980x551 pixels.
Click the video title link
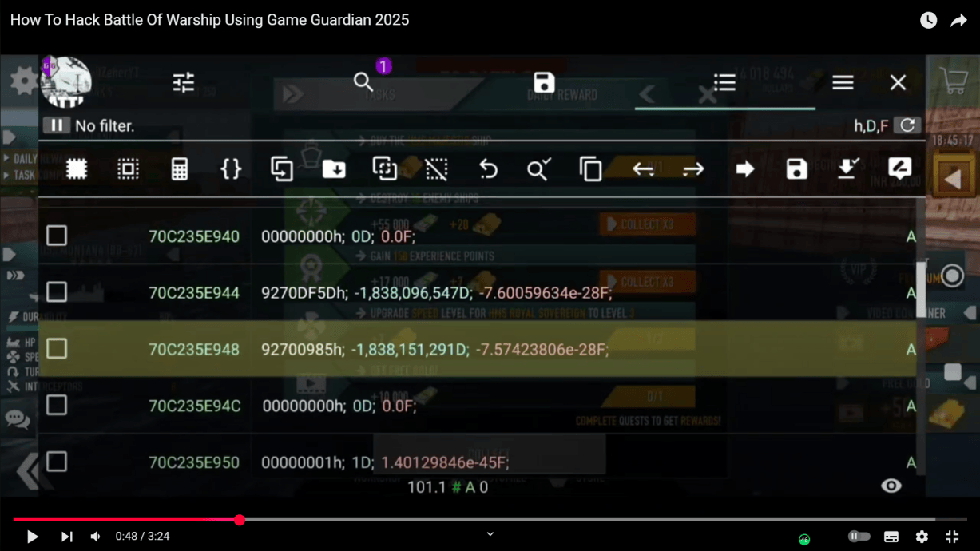point(209,20)
